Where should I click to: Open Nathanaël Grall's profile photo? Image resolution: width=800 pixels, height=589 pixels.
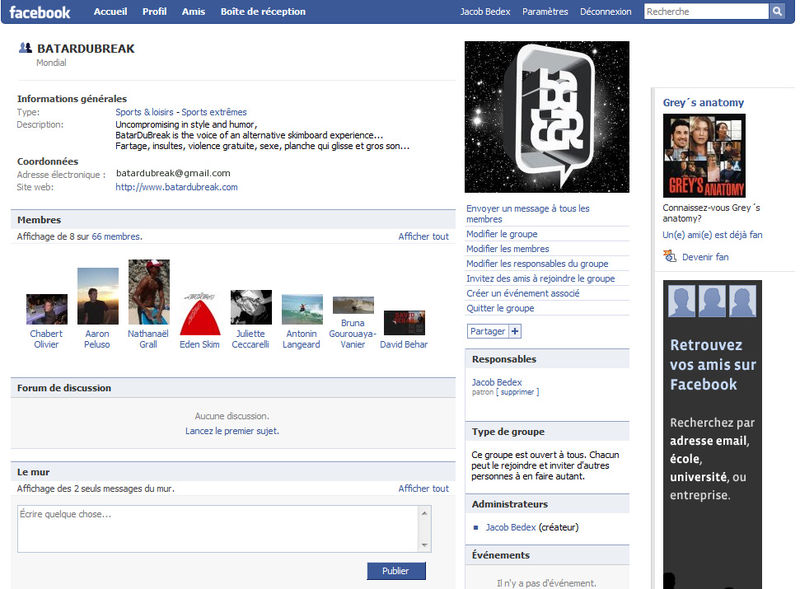click(x=149, y=292)
